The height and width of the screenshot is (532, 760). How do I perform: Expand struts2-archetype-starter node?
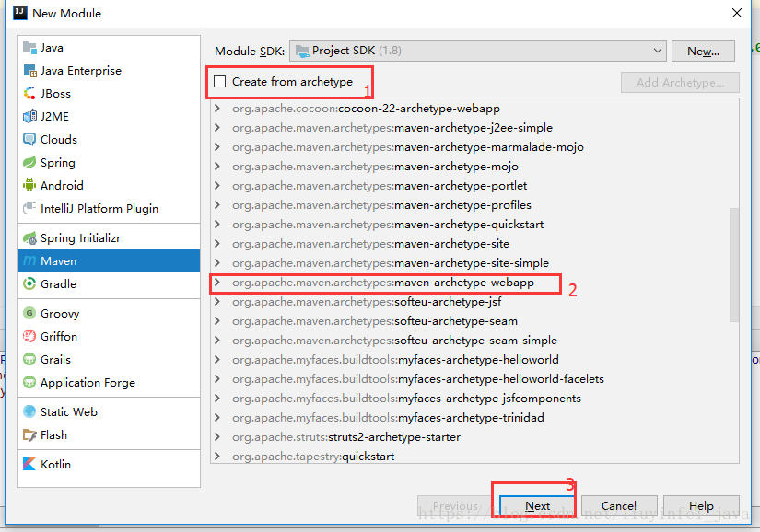pos(217,436)
